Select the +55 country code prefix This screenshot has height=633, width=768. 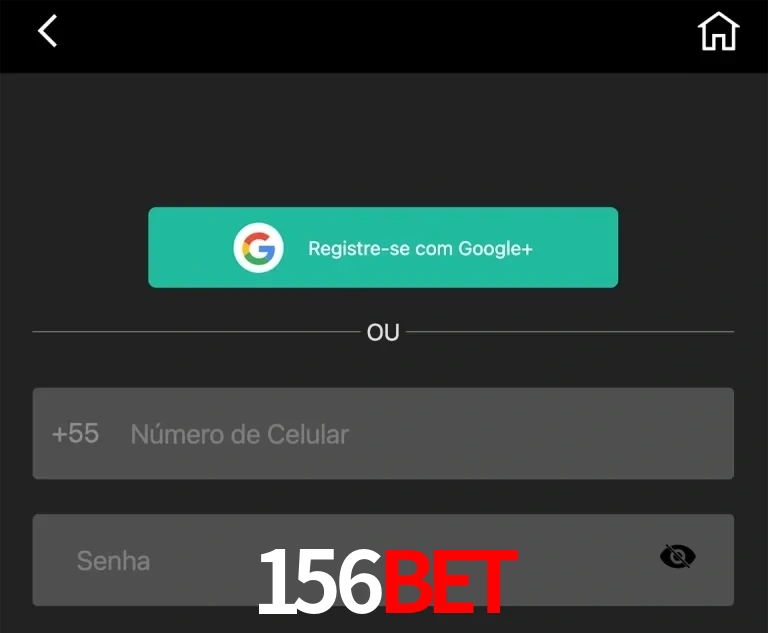75,434
